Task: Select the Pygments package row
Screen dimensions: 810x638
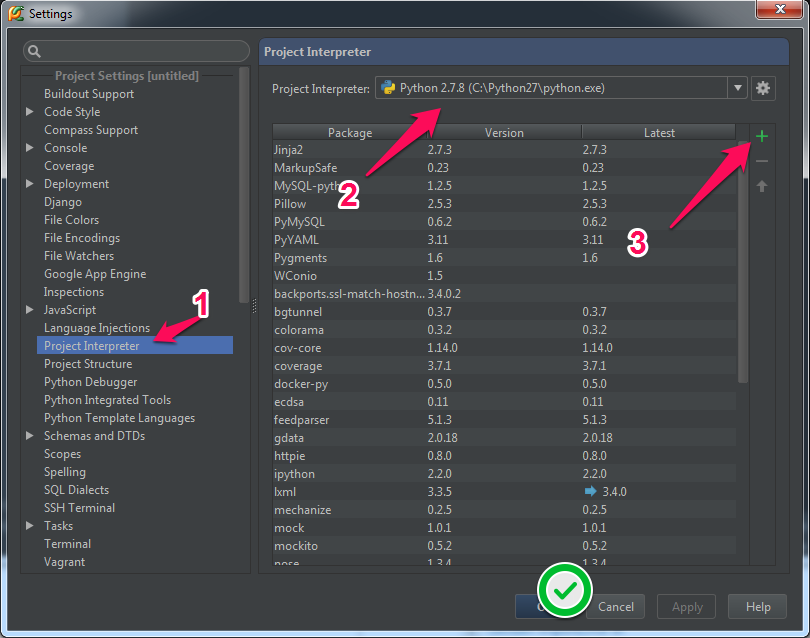Action: click(504, 258)
